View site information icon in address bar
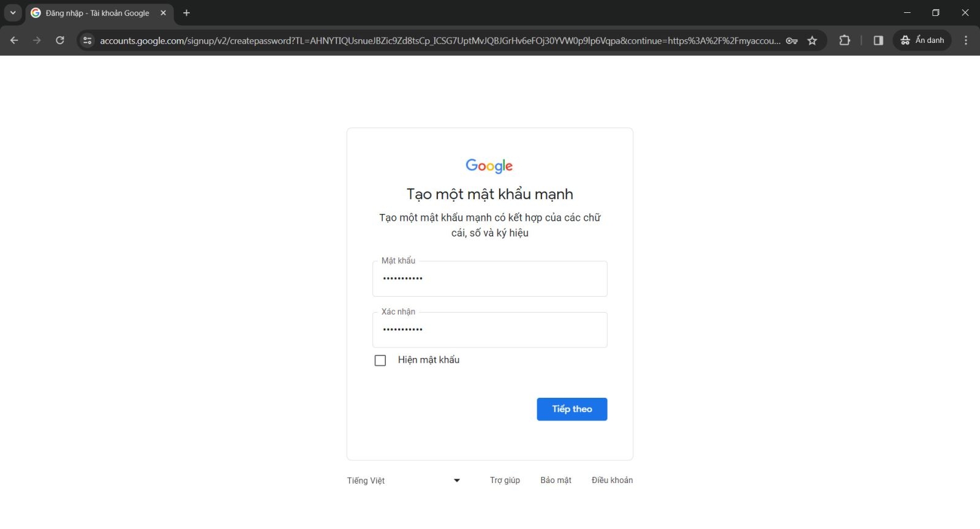Viewport: 980px width, 529px height. (88, 40)
